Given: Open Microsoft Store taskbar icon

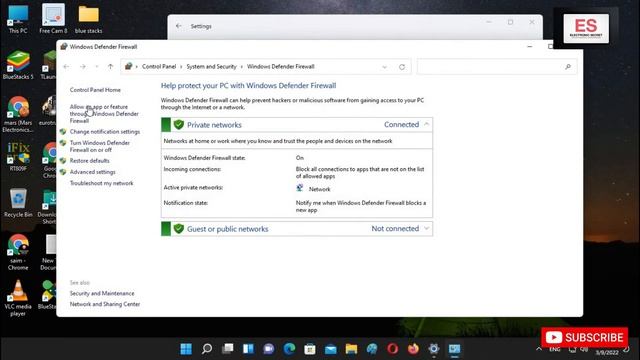Looking at the screenshot, I should (x=310, y=349).
